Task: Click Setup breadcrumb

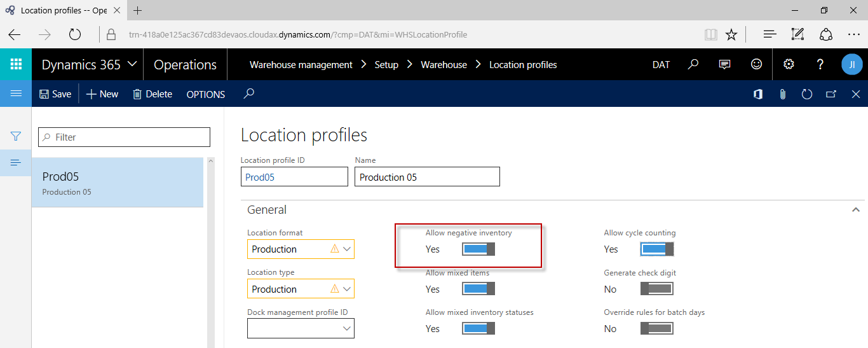Action: click(x=386, y=65)
